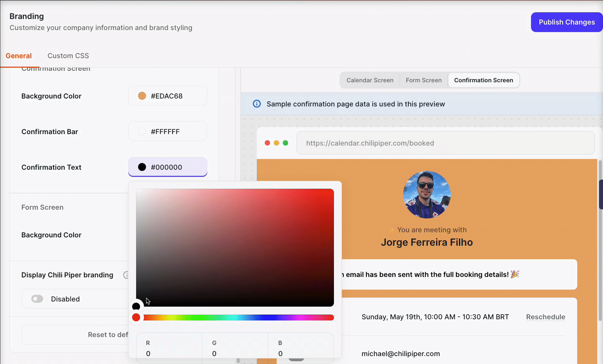The height and width of the screenshot is (364, 603).
Task: Click the michael@chilipiper.com email text
Action: coord(401,354)
